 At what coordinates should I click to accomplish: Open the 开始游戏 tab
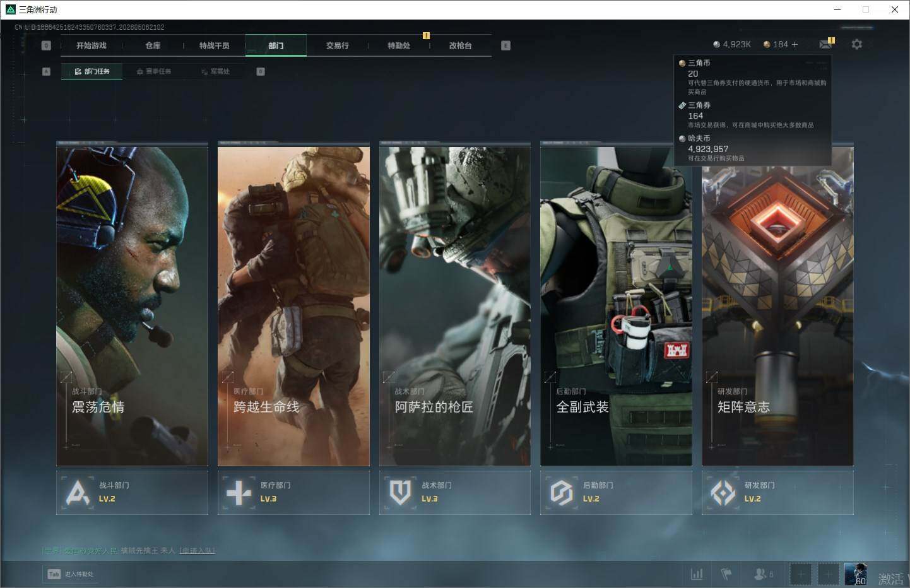92,45
